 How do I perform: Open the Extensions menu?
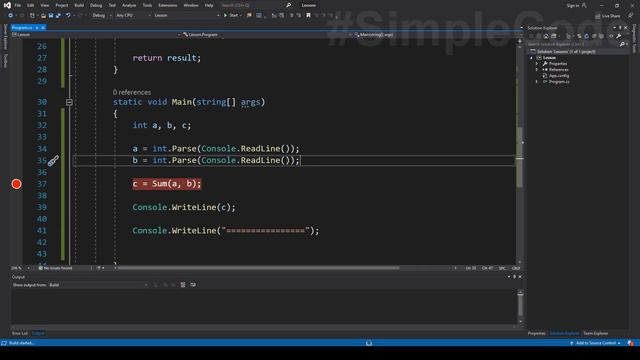[168, 5]
